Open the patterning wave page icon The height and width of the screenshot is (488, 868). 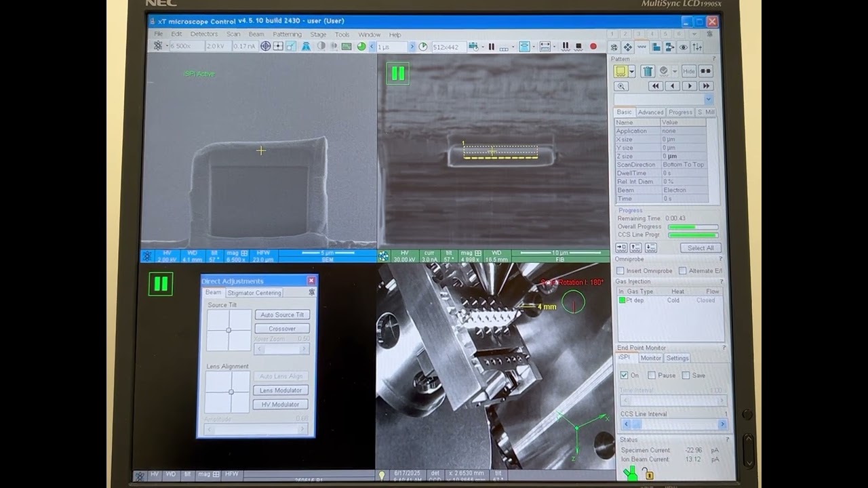[x=642, y=47]
